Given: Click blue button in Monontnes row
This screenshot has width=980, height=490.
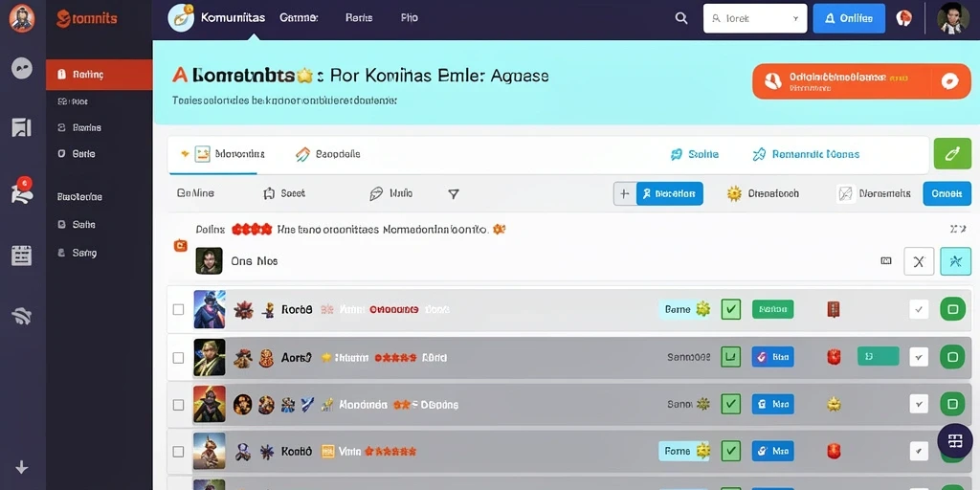Looking at the screenshot, I should click(772, 404).
